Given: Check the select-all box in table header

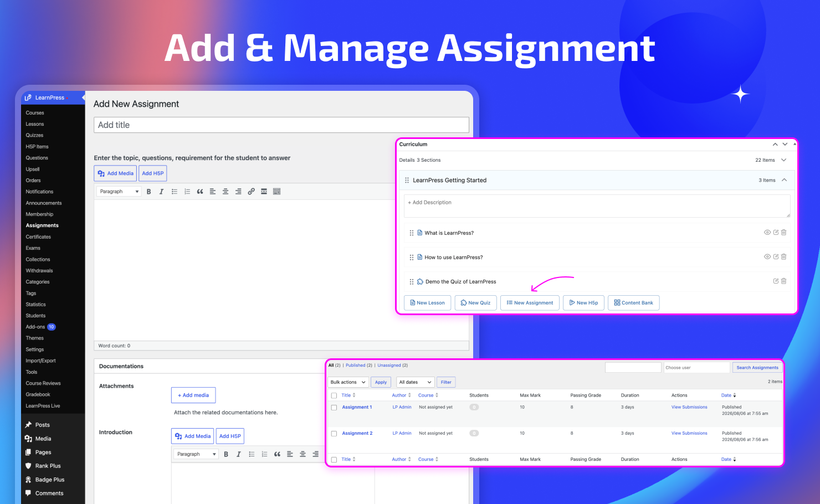Looking at the screenshot, I should pos(334,395).
